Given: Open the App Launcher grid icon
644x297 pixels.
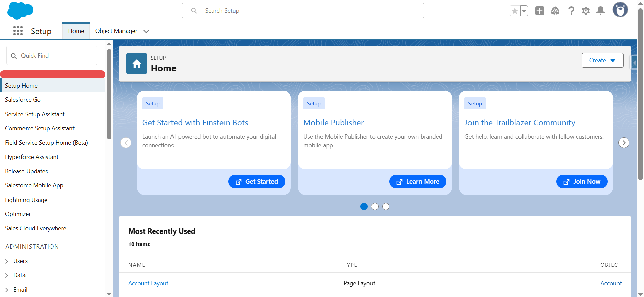Looking at the screenshot, I should click(x=18, y=31).
